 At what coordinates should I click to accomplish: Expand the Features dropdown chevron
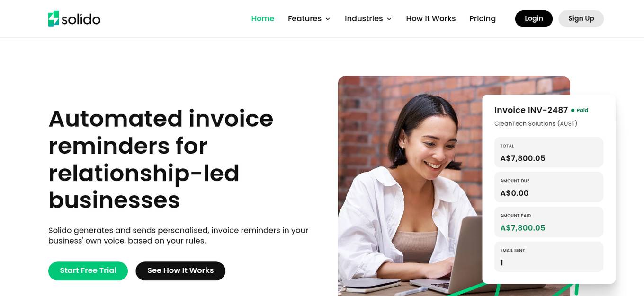(328, 19)
